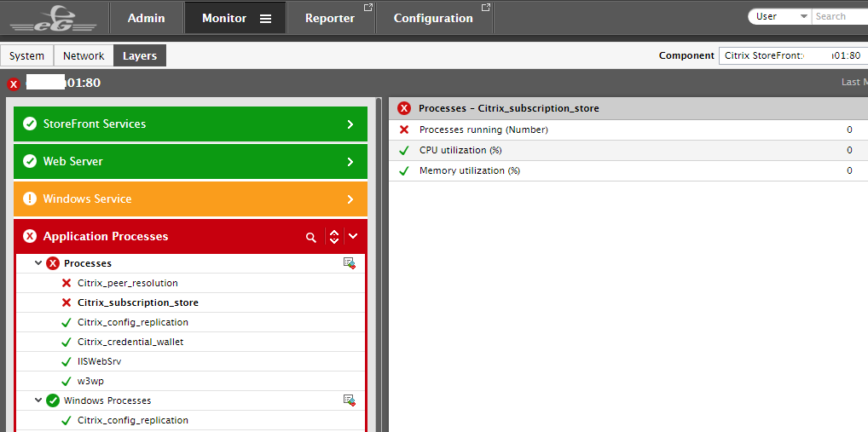Click the critical icon in the measures panel header
Image resolution: width=868 pixels, height=432 pixels.
coord(405,108)
